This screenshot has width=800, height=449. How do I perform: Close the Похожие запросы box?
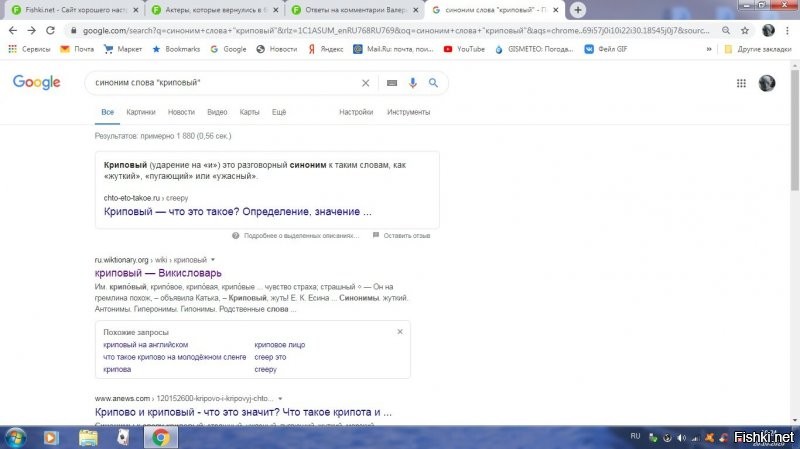tap(400, 332)
